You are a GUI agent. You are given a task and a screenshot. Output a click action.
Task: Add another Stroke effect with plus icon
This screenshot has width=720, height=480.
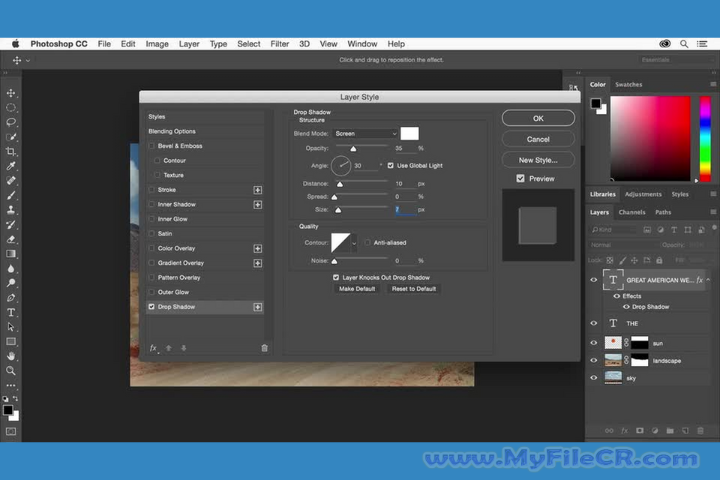point(258,190)
